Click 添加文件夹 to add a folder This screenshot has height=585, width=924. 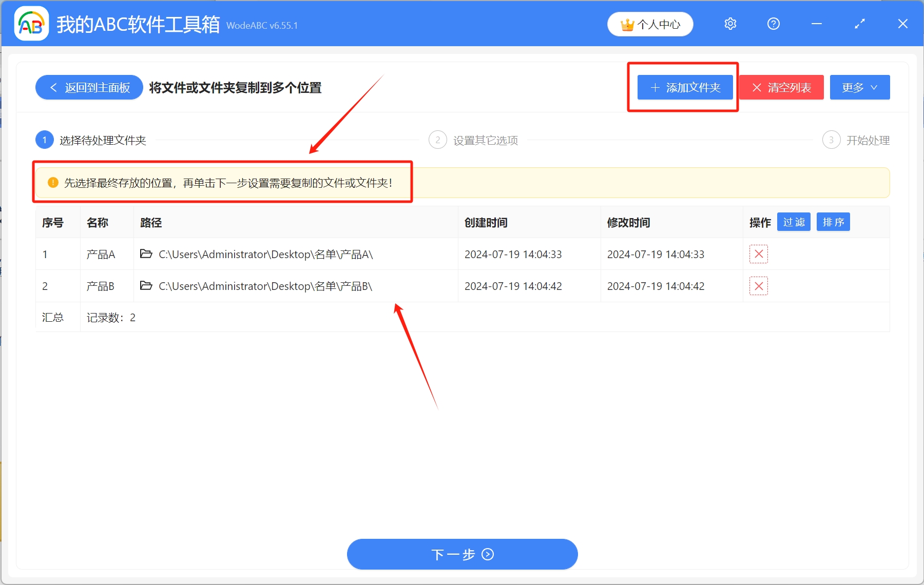[686, 87]
